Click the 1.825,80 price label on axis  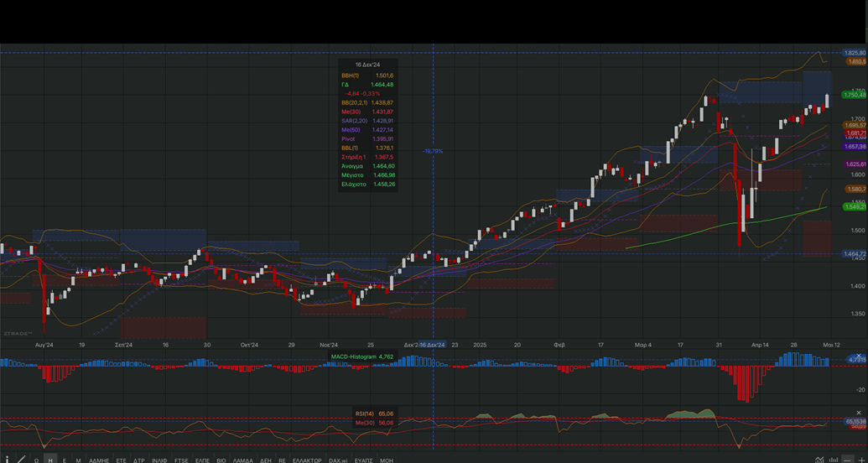pyautogui.click(x=855, y=53)
